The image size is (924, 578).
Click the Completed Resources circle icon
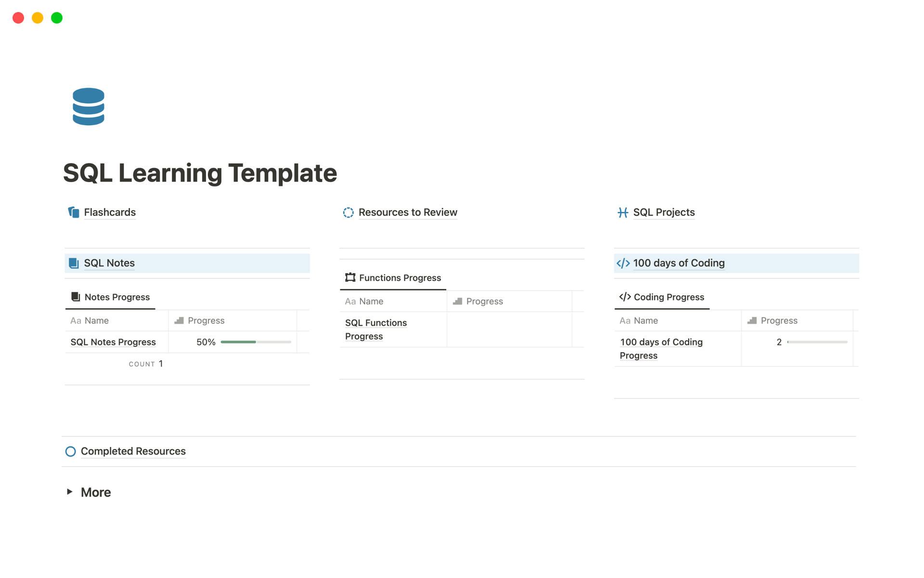[x=71, y=451]
